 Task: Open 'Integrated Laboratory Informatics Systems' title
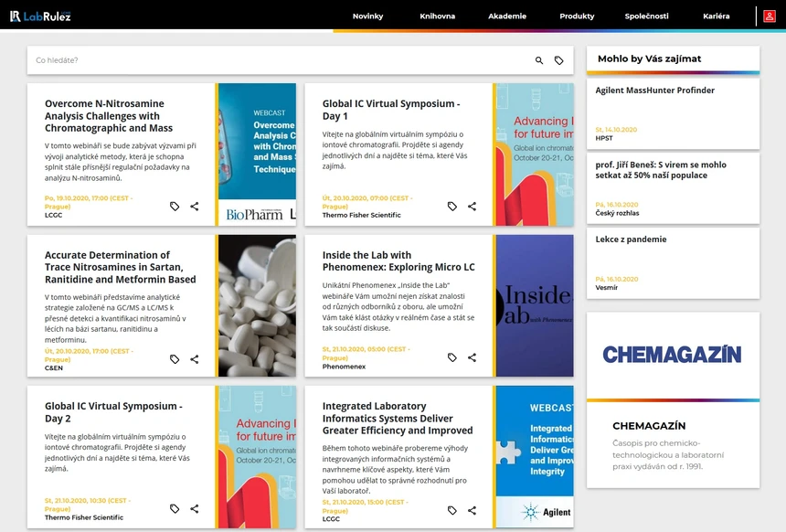coord(398,418)
